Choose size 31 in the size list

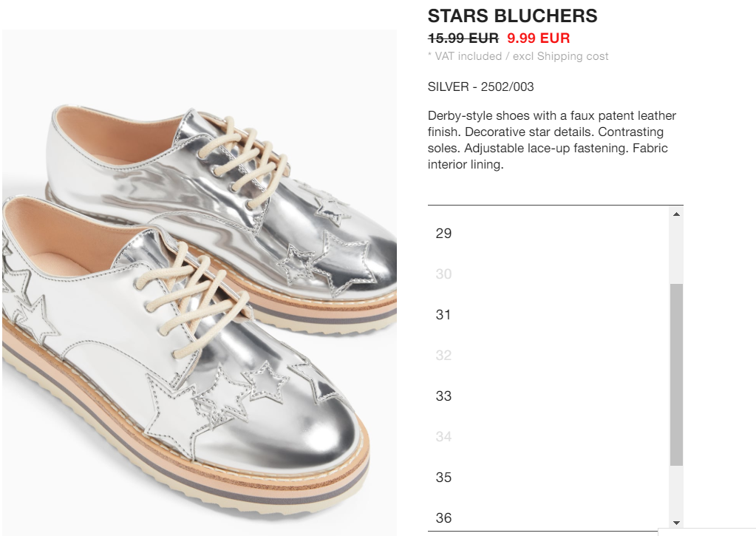tap(548, 314)
